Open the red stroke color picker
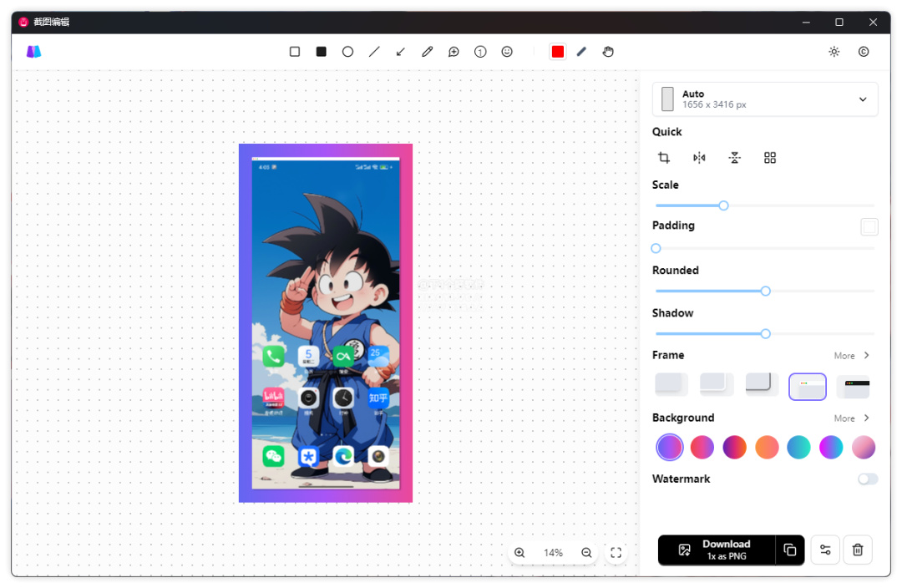Screen dimensions: 902x588 [x=557, y=52]
